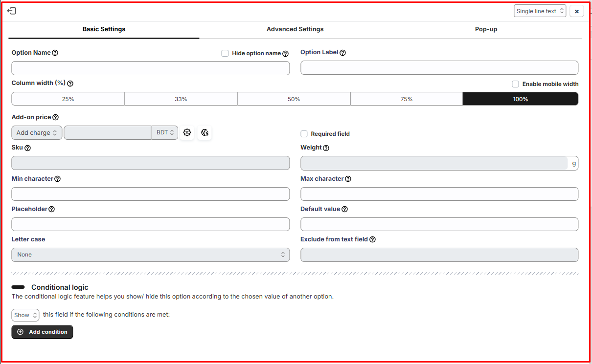The height and width of the screenshot is (364, 592).
Task: Open the Letter case dropdown
Action: [x=151, y=255]
